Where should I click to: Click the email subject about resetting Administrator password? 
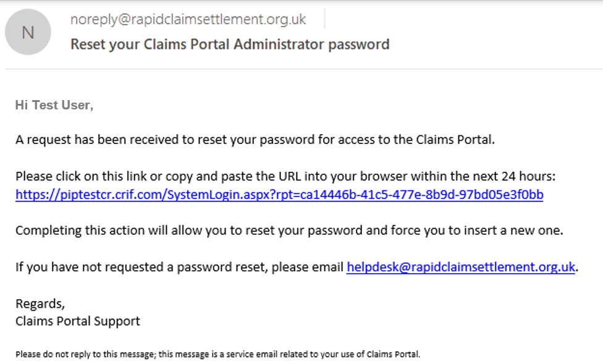click(x=230, y=44)
